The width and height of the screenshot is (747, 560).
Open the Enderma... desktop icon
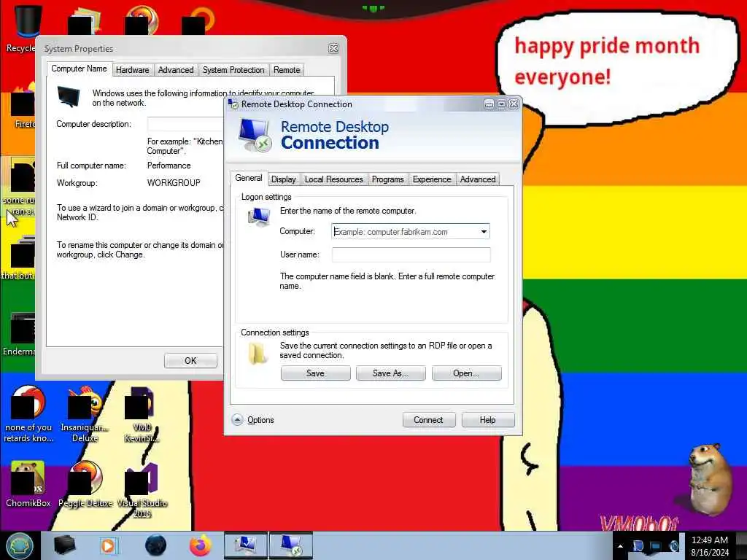(x=19, y=334)
